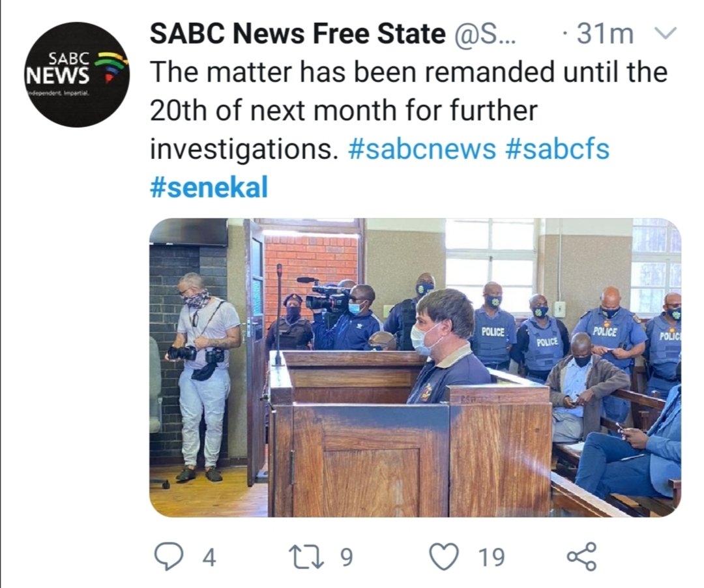Like the tweet with the heart icon
Image resolution: width=704 pixels, height=588 pixels.
point(445,557)
